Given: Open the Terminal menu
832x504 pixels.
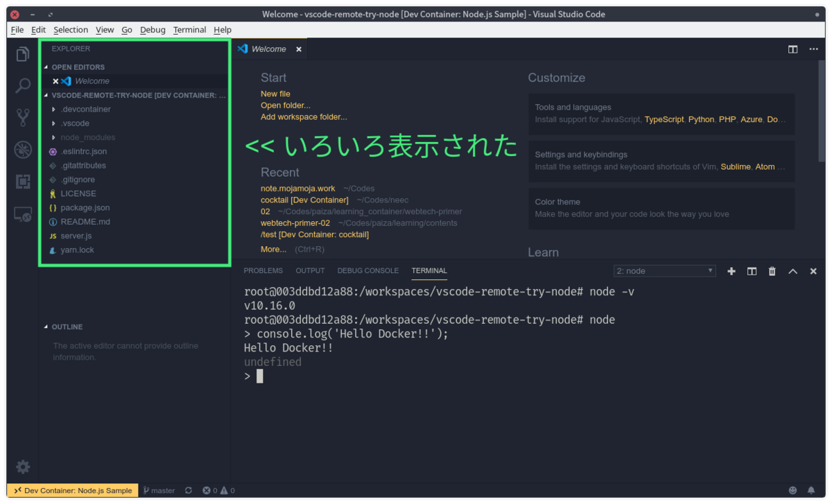Looking at the screenshot, I should [189, 30].
